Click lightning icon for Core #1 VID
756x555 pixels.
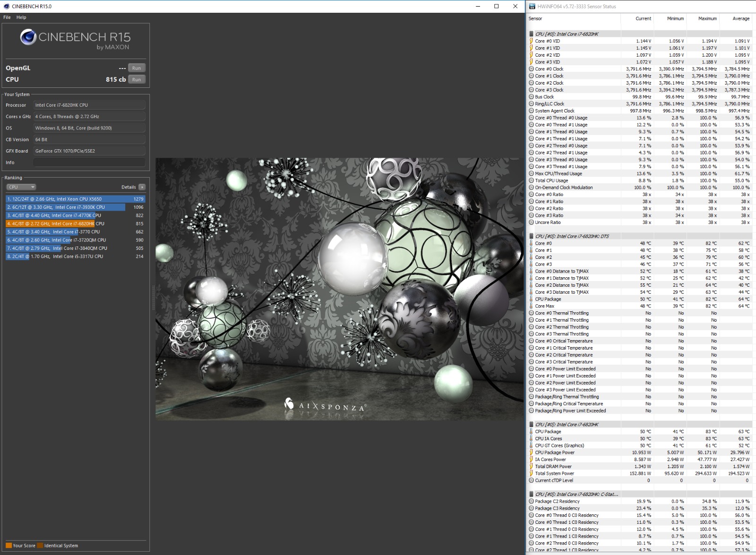[x=531, y=48]
